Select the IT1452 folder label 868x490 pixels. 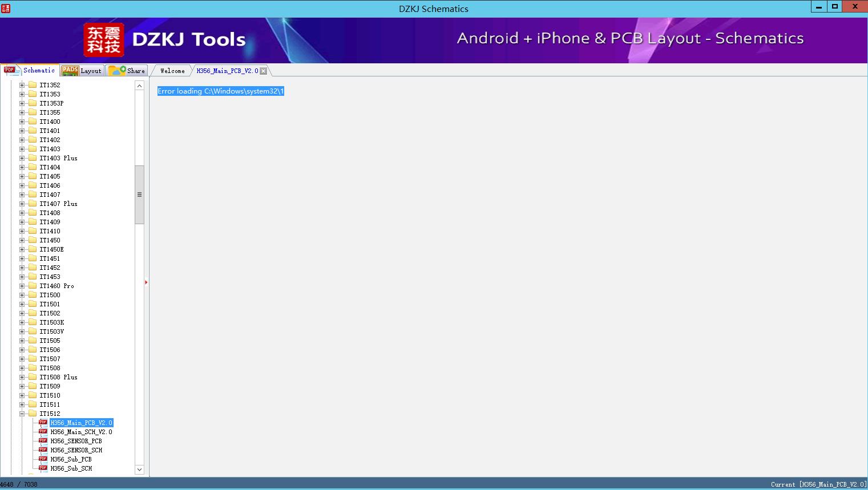pyautogui.click(x=50, y=268)
